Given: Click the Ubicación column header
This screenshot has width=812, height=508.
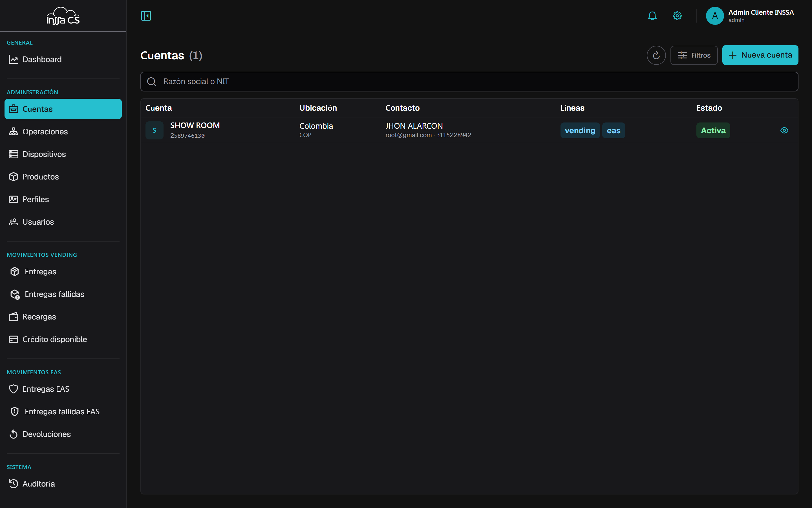Looking at the screenshot, I should point(318,108).
